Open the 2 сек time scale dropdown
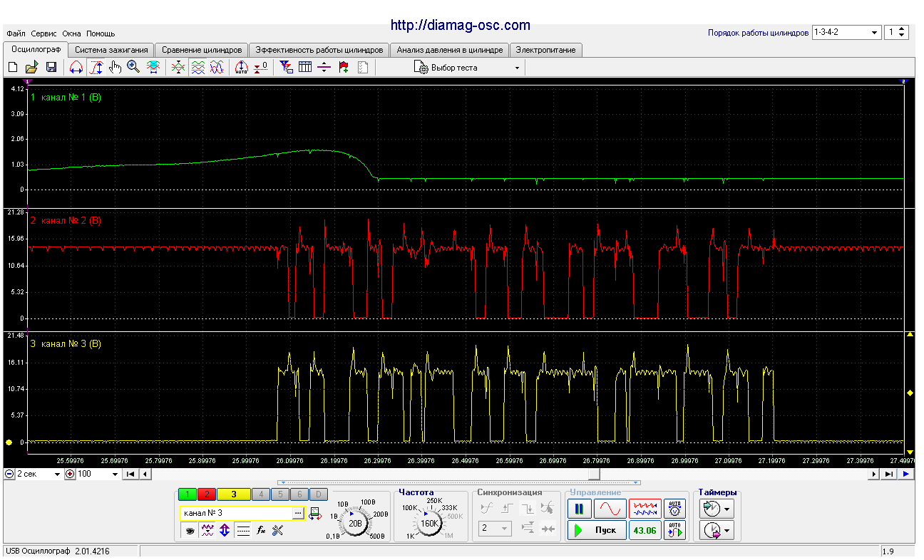The width and height of the screenshot is (924, 560). tap(39, 474)
